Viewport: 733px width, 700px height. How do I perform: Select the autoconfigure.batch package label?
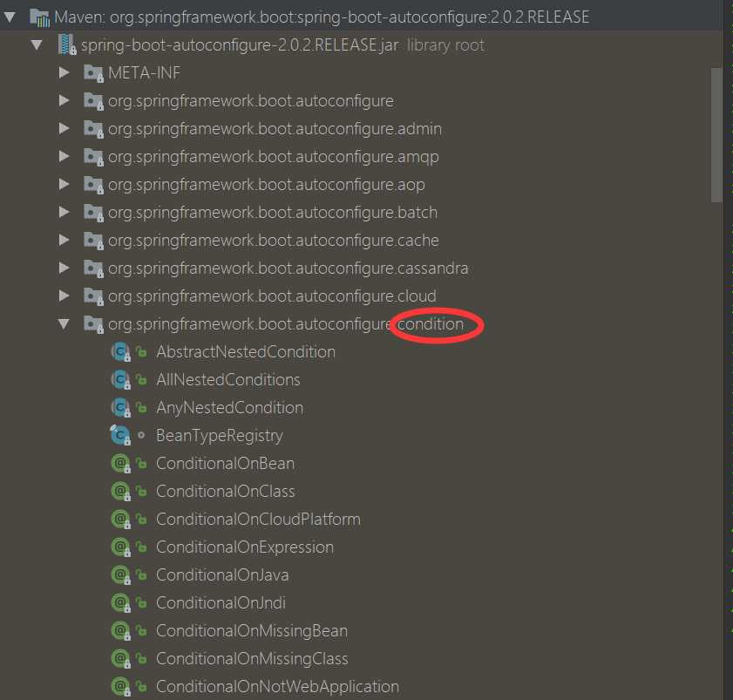(x=273, y=213)
